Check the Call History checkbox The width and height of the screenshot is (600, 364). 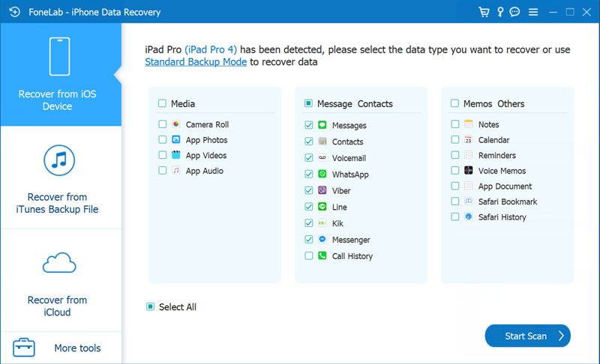309,256
